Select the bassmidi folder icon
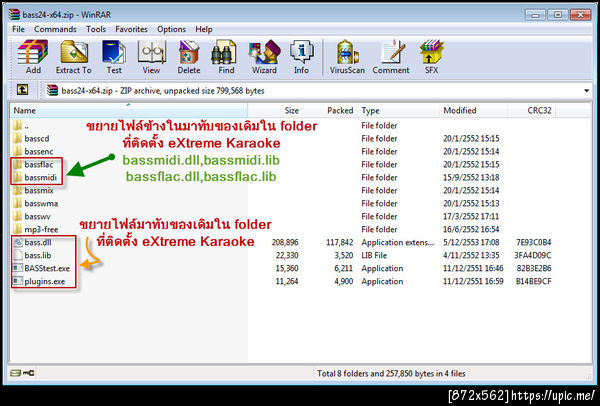The width and height of the screenshot is (600, 406). point(17,177)
